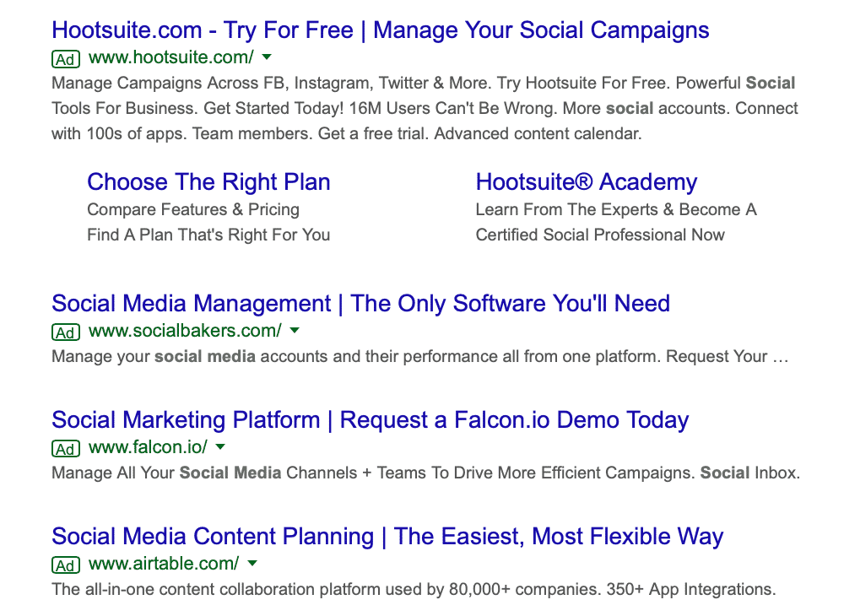Open Social Media Management ad headline
This screenshot has height=616, width=844.
[360, 304]
